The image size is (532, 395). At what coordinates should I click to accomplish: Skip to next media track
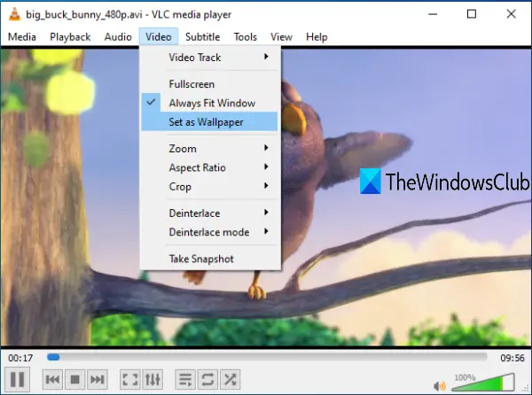coord(98,379)
